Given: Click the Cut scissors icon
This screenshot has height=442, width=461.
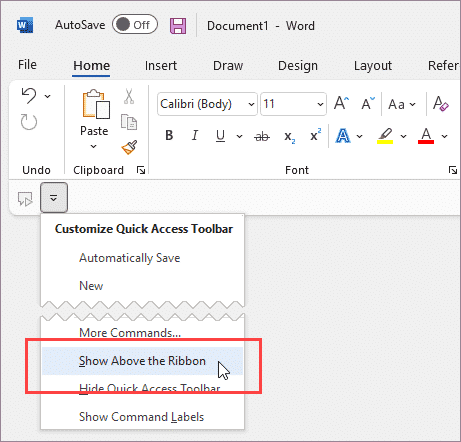Looking at the screenshot, I should click(129, 97).
